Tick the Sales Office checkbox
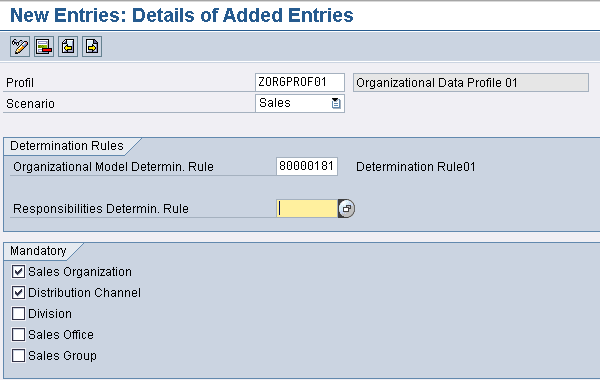Image resolution: width=600 pixels, height=380 pixels. (x=18, y=335)
